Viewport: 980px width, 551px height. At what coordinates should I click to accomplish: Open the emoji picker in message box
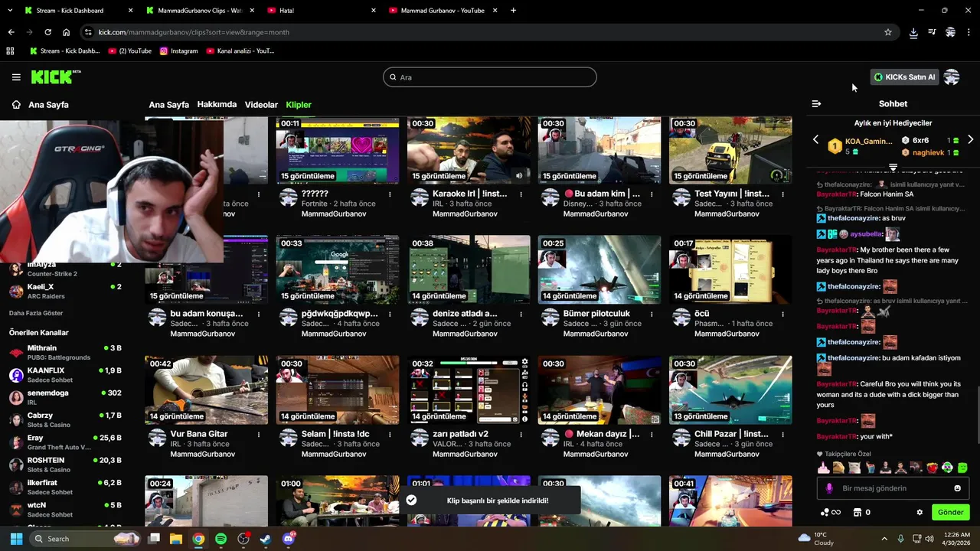click(x=957, y=488)
